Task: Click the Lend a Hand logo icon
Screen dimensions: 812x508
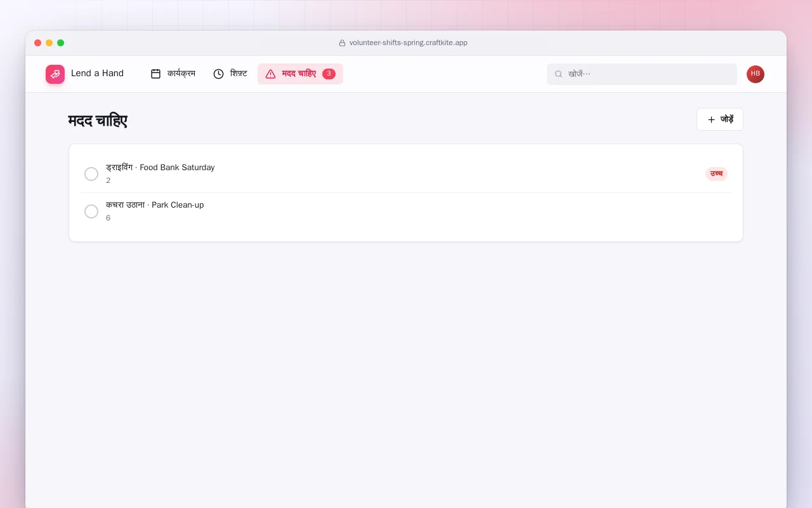Action: coord(55,74)
